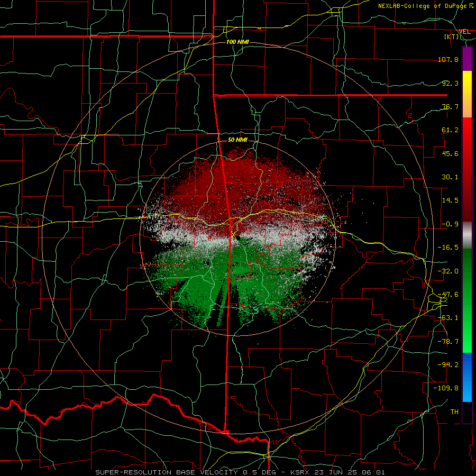Click the 76.7 velocity scale value
Image resolution: width=476 pixels, height=476 pixels.
click(450, 106)
